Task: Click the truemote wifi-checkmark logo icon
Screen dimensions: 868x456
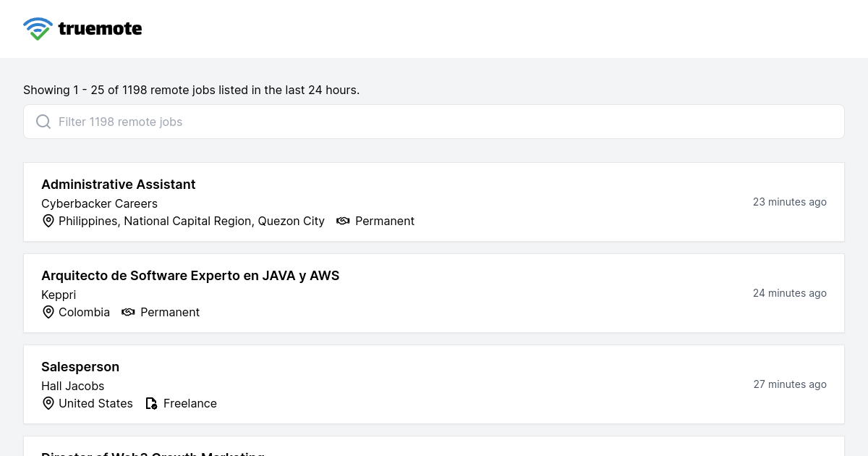Action: coord(38,29)
